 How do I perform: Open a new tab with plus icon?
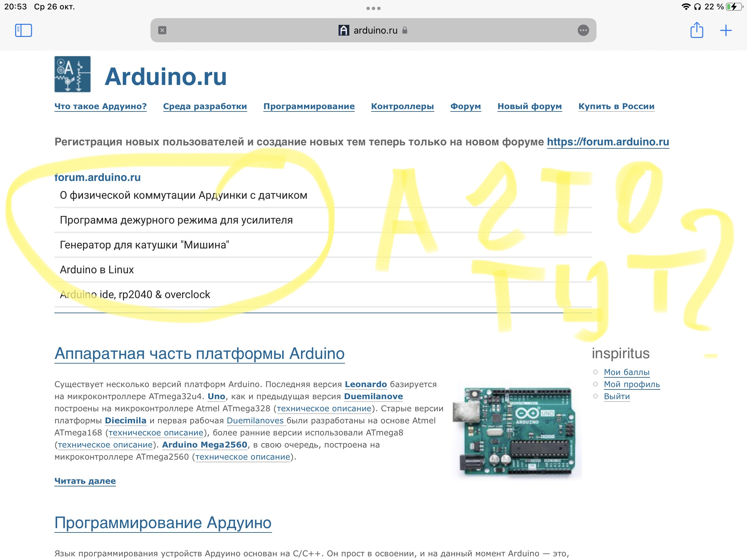pyautogui.click(x=726, y=30)
